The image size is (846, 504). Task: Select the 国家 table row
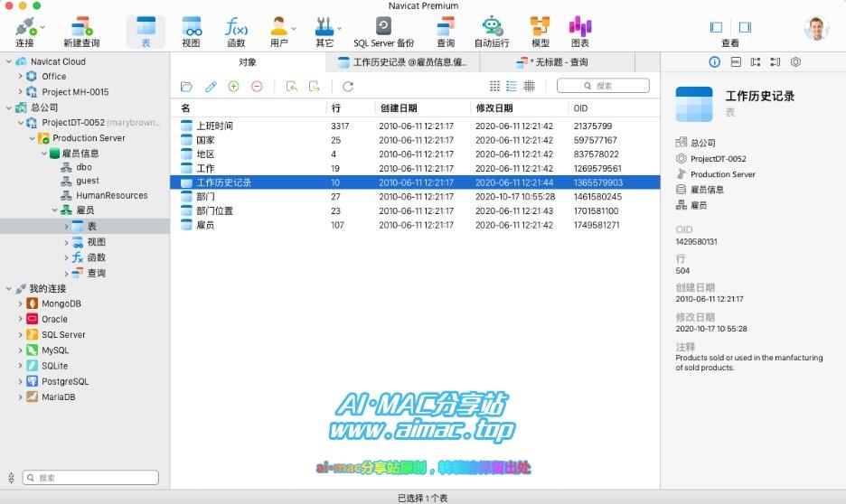point(415,140)
